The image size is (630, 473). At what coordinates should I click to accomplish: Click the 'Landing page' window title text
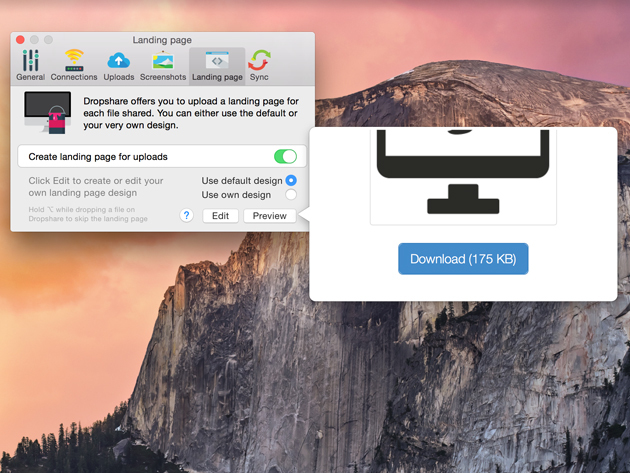click(162, 40)
